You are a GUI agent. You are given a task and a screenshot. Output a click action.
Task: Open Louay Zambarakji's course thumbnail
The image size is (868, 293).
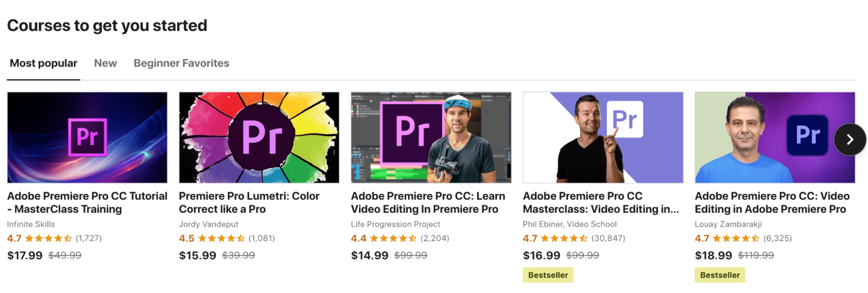coord(764,137)
